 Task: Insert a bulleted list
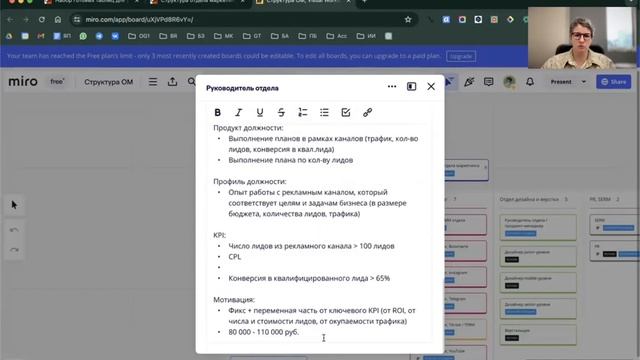(x=324, y=112)
